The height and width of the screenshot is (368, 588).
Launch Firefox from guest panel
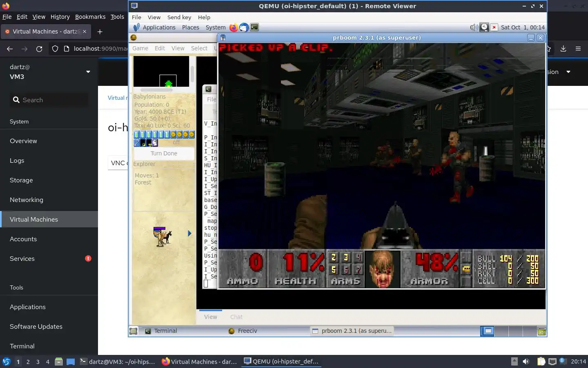234,27
